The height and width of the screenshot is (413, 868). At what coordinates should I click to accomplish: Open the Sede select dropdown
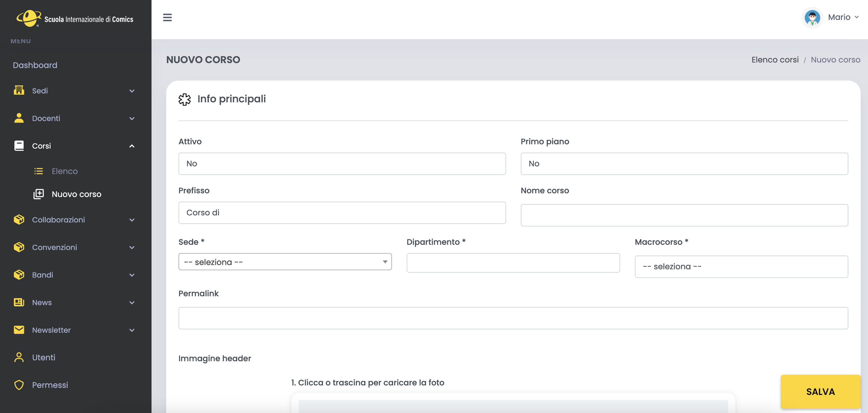[x=285, y=262]
